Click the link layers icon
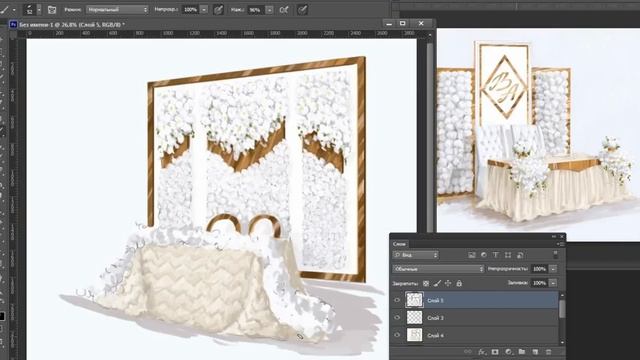The width and height of the screenshot is (640, 360). 468,352
